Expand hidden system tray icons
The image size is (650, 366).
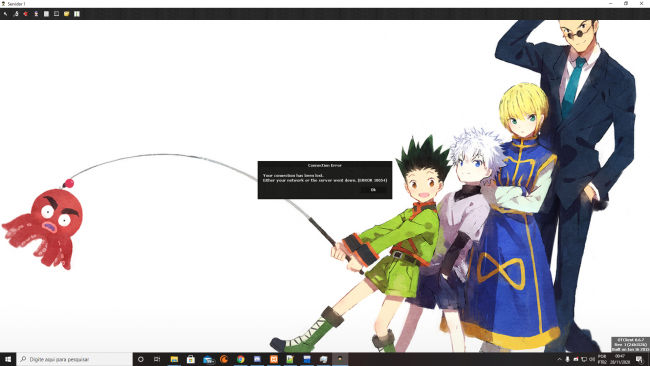point(560,359)
